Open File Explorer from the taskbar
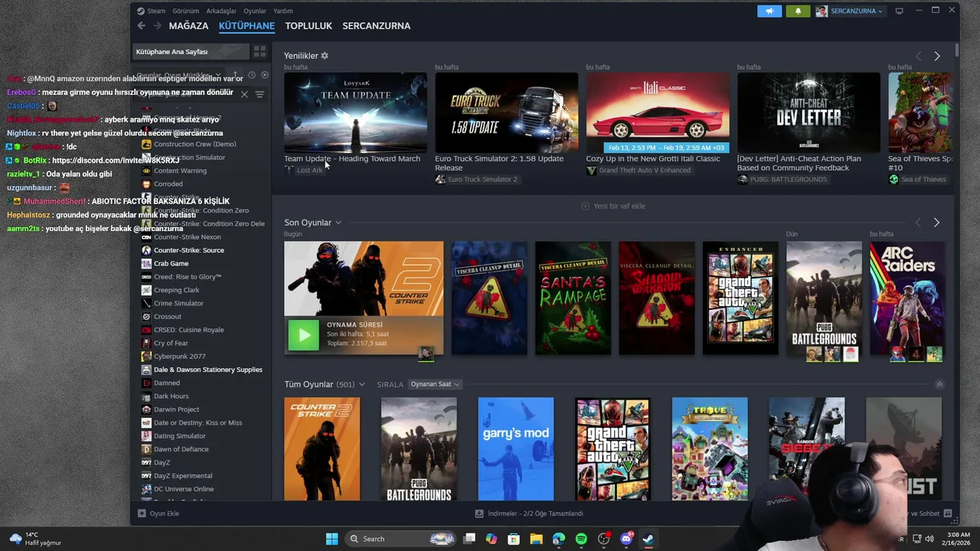 (x=536, y=539)
